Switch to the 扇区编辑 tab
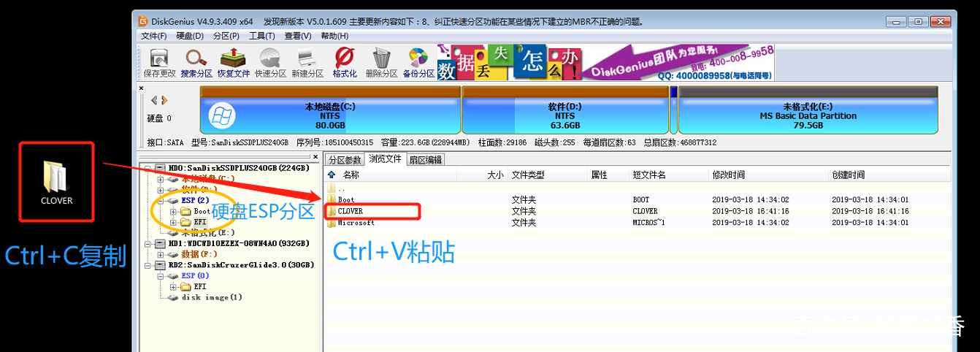 pyautogui.click(x=424, y=159)
